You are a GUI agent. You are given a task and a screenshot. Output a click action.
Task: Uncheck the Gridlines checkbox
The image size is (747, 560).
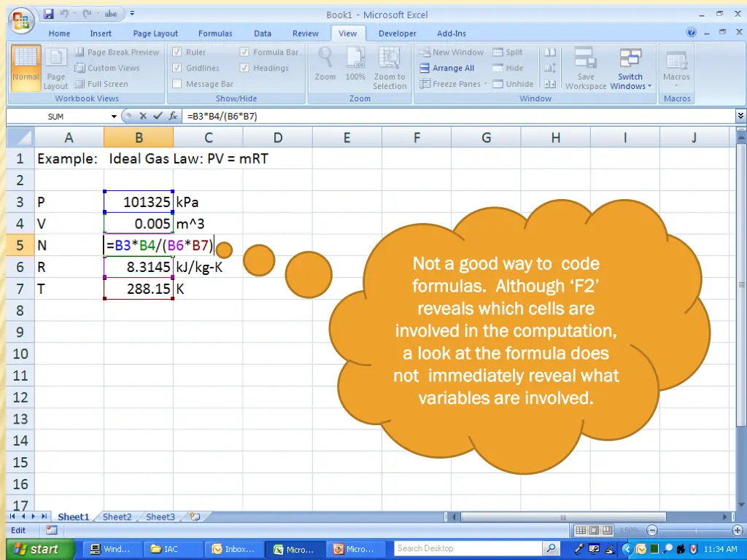[x=177, y=68]
